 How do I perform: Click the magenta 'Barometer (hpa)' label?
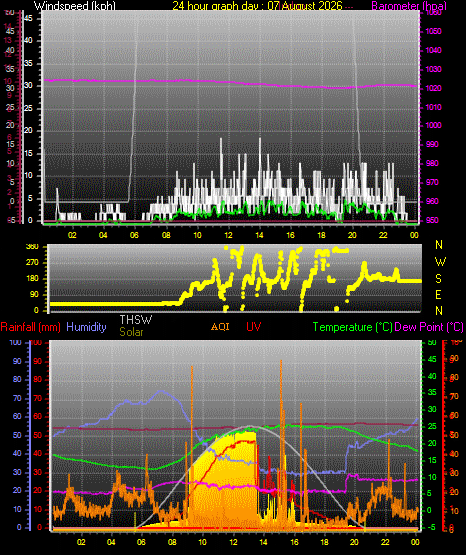click(409, 5)
